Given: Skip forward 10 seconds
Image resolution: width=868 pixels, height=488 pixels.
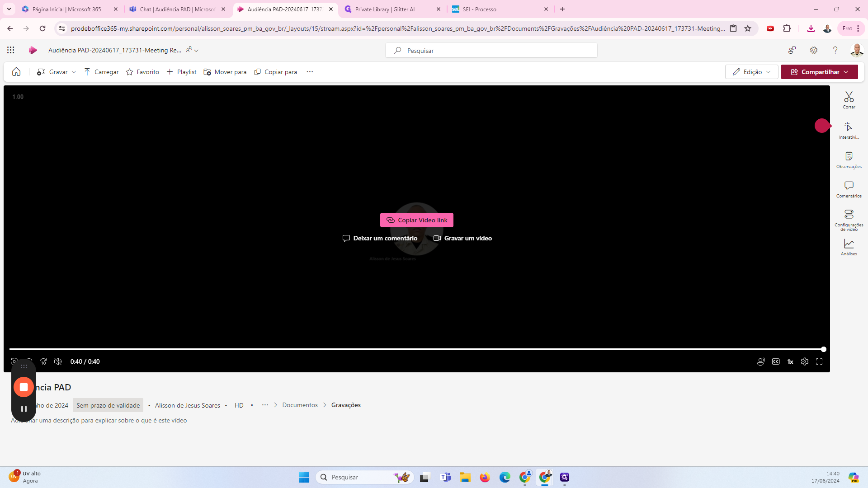Looking at the screenshot, I should point(43,361).
